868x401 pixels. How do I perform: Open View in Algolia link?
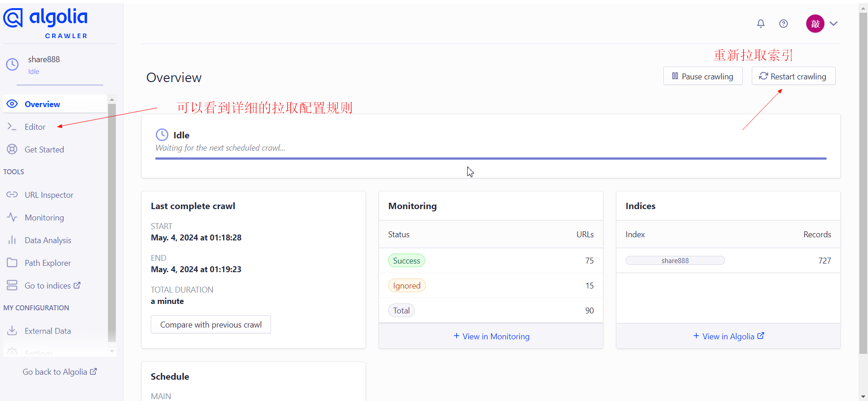click(729, 336)
